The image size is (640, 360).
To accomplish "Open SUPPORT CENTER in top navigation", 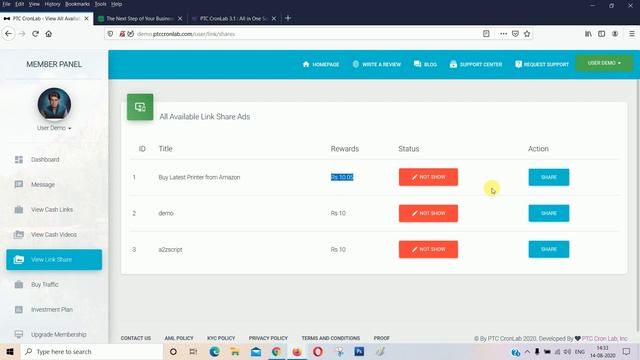I will pyautogui.click(x=476, y=64).
